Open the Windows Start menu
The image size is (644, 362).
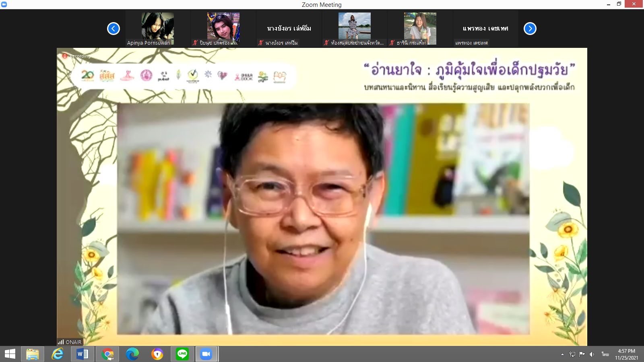(10, 354)
